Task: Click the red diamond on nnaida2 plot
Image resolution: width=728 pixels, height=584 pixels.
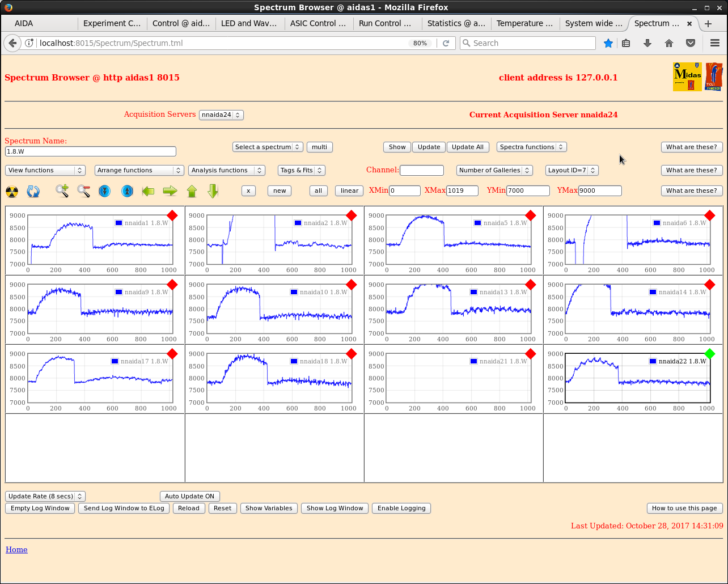Action: coord(352,215)
